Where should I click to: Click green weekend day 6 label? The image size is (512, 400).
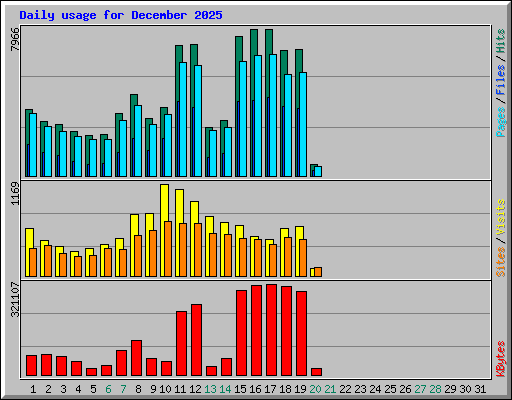[108, 389]
